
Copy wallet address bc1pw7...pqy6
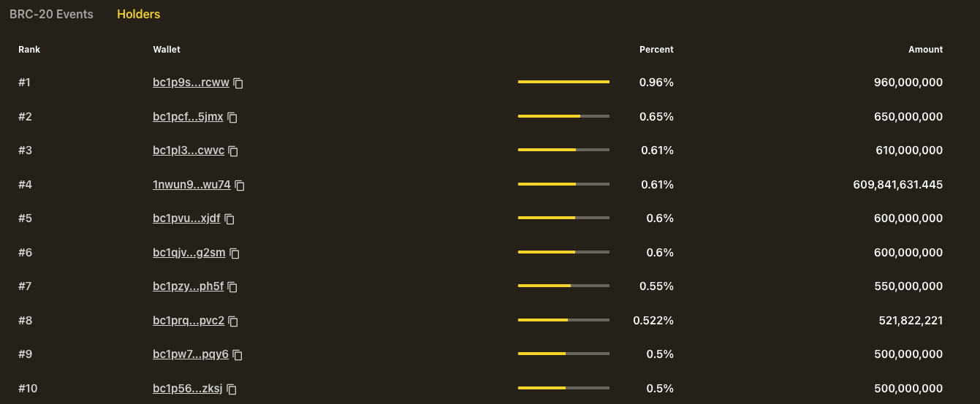pyautogui.click(x=238, y=355)
